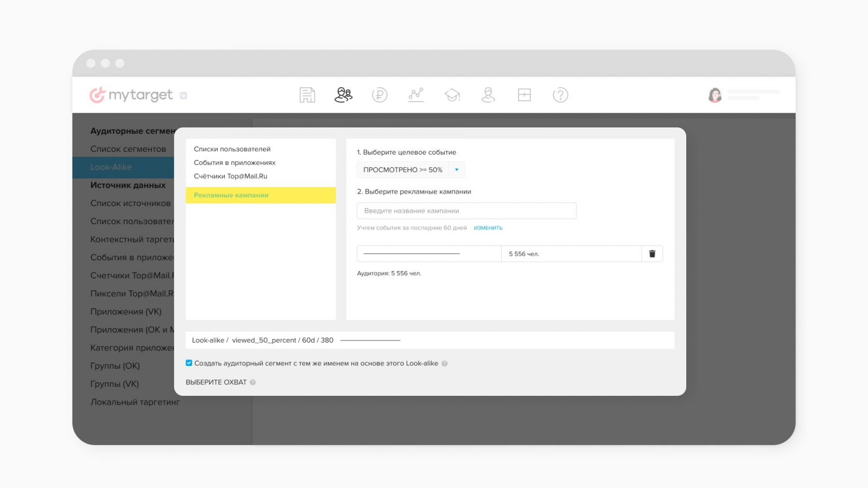The width and height of the screenshot is (868, 488).
Task: Open Приложения (OK и ...) sidebar item
Action: pos(132,330)
